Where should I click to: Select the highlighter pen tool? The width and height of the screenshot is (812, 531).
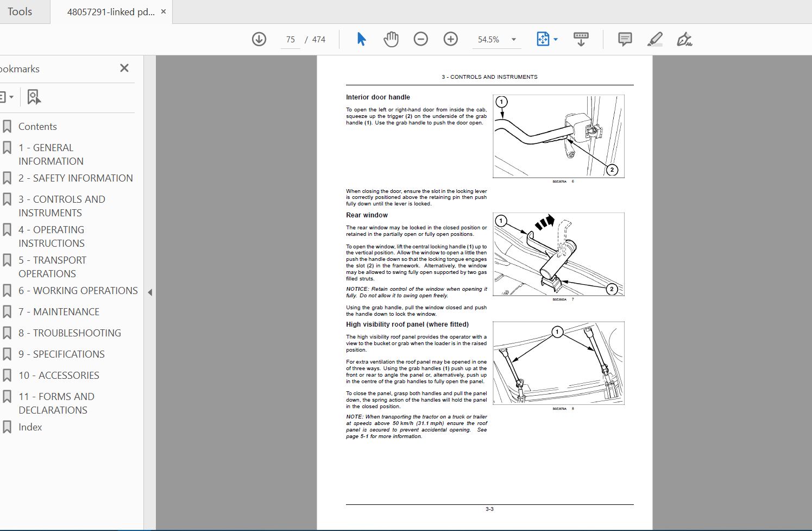coord(655,39)
